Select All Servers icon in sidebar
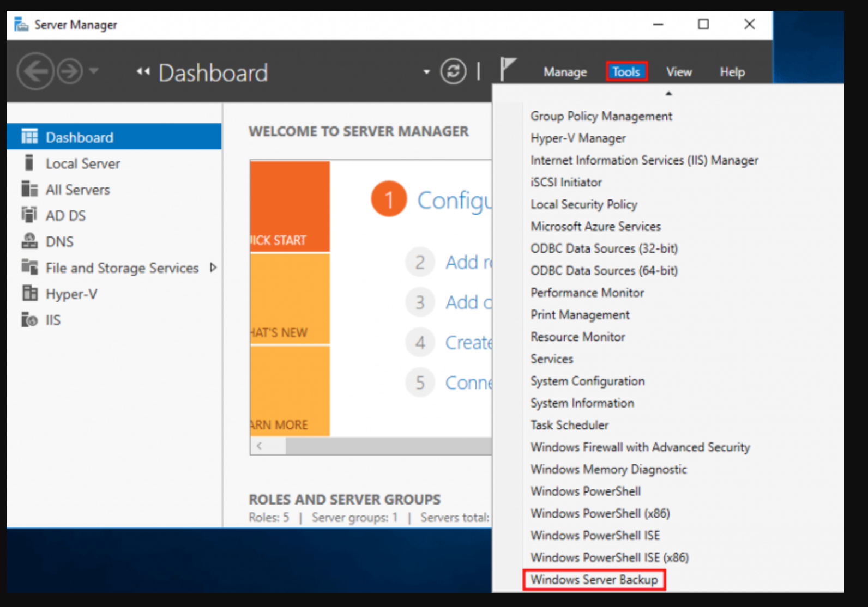868x607 pixels. [x=29, y=189]
